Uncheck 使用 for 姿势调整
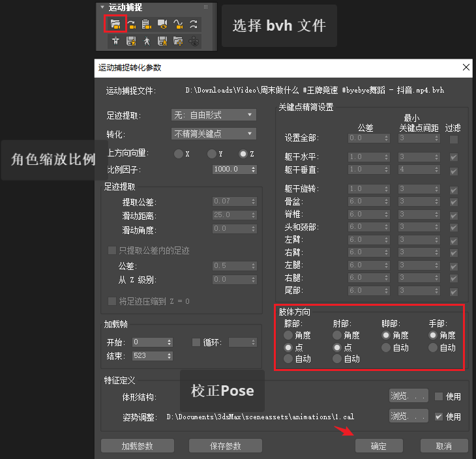Screen dimensions: 476x459 click(439, 417)
